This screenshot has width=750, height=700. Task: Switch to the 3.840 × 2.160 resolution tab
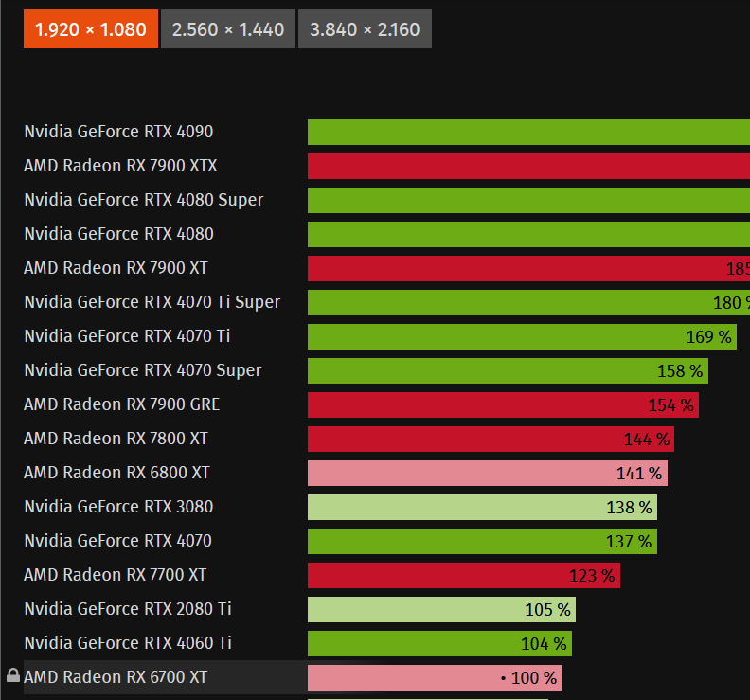coord(365,29)
